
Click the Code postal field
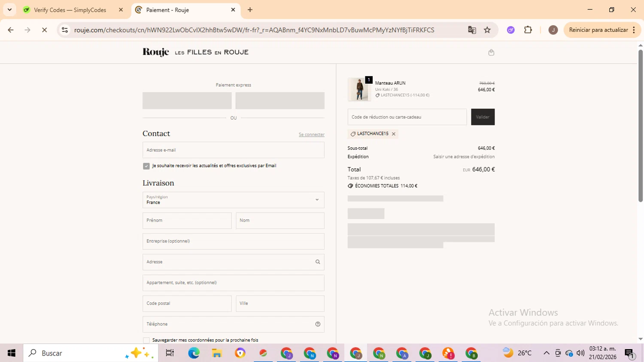coord(187,304)
